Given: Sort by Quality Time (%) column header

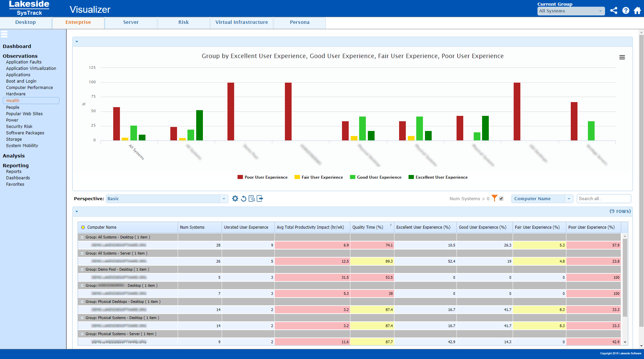Looking at the screenshot, I should [372, 227].
